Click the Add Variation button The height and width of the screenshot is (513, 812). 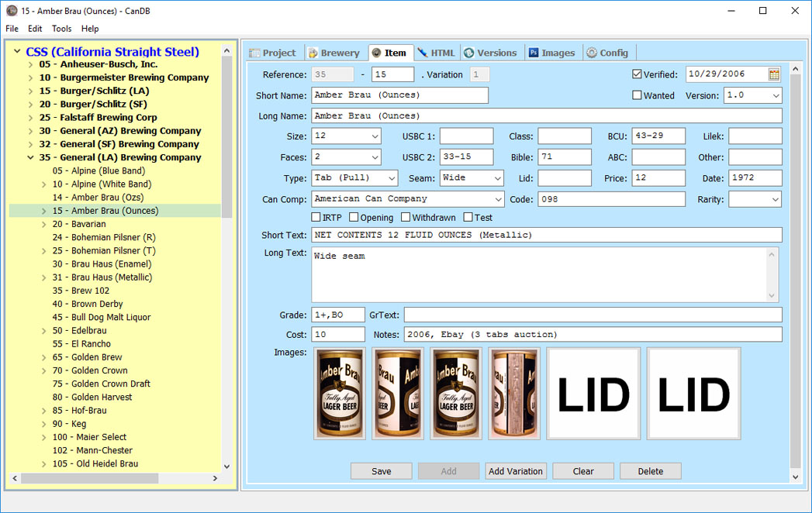tap(516, 471)
